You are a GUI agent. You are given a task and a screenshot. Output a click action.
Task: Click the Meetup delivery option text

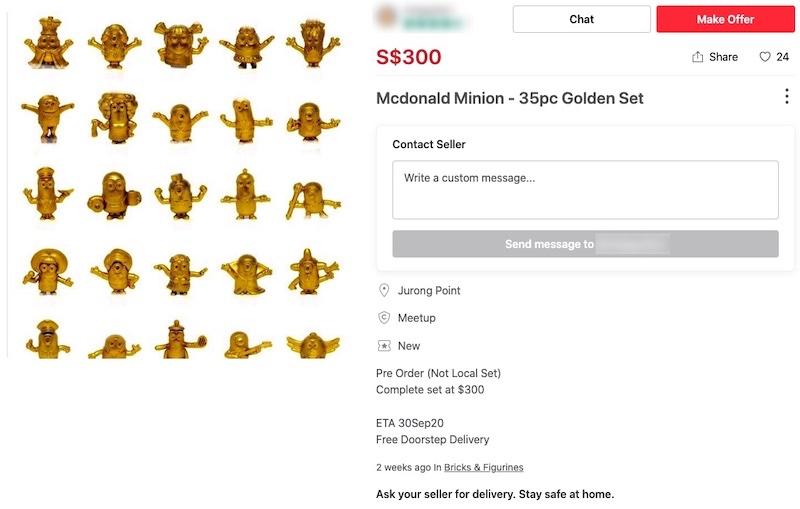click(416, 318)
